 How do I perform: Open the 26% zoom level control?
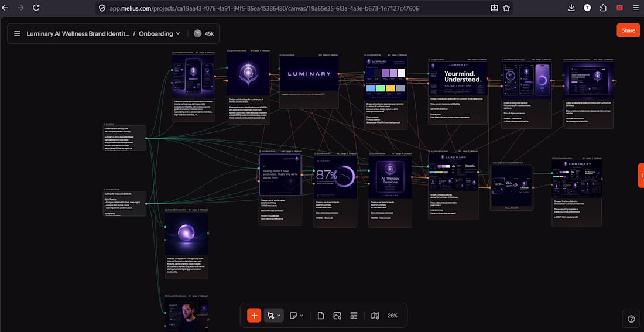[392, 316]
